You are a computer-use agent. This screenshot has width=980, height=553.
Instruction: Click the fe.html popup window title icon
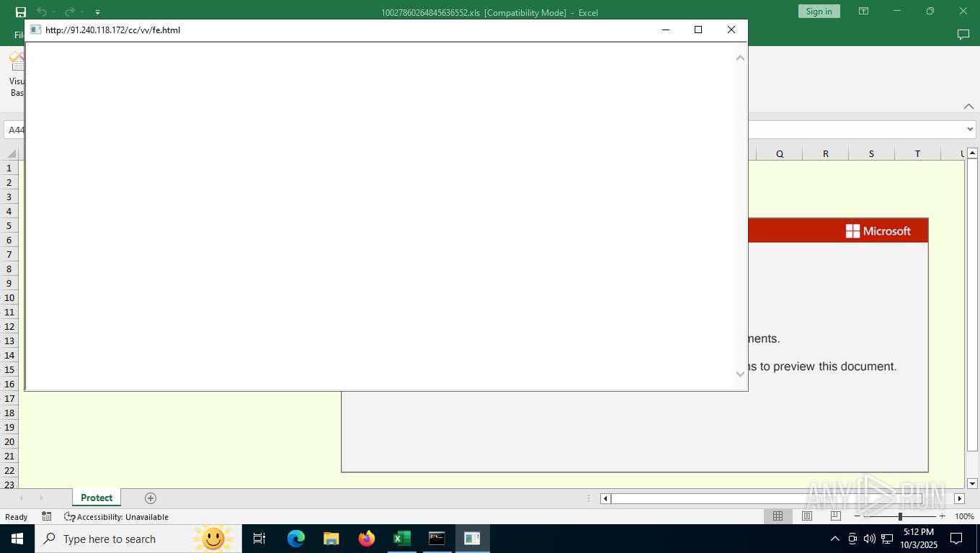point(35,30)
